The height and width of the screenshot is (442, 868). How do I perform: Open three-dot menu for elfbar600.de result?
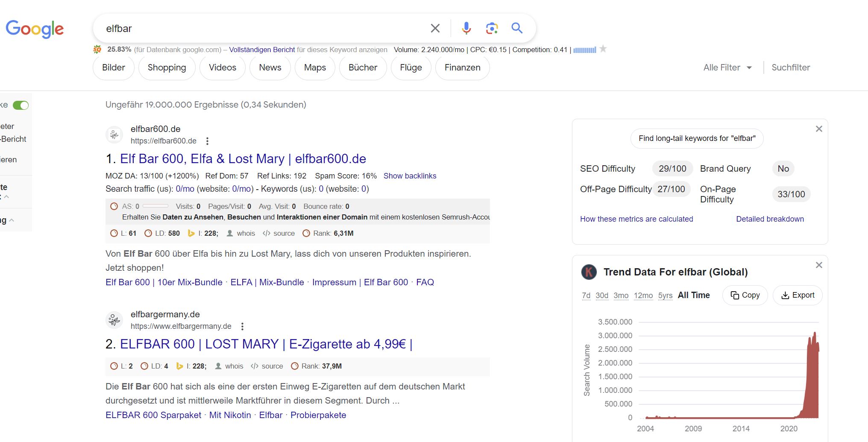207,141
